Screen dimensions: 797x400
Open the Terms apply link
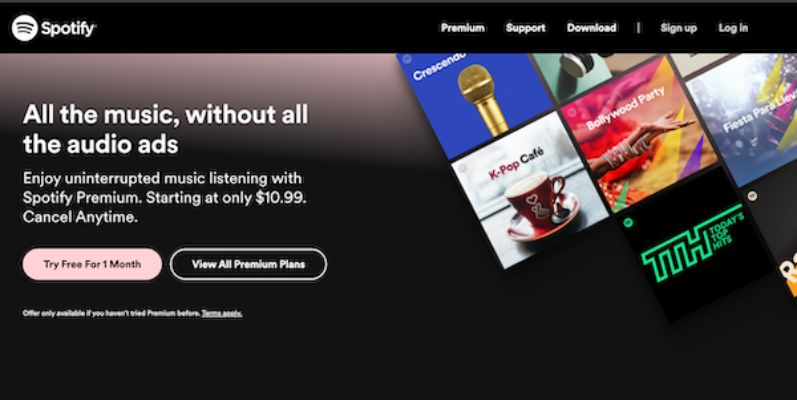tap(222, 313)
